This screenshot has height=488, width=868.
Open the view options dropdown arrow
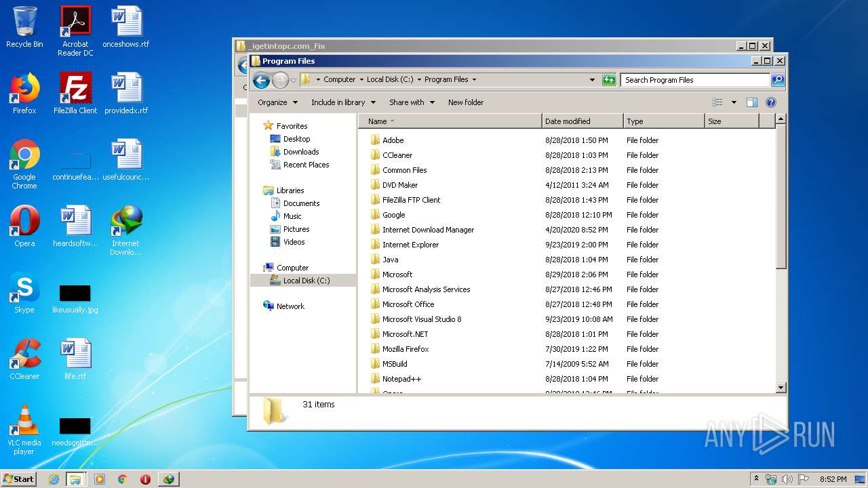tap(734, 102)
